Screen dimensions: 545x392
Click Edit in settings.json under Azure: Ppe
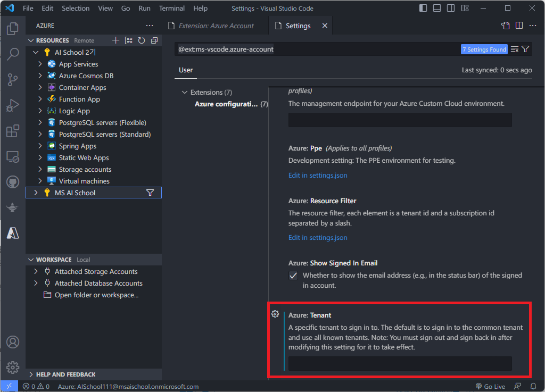coord(318,176)
